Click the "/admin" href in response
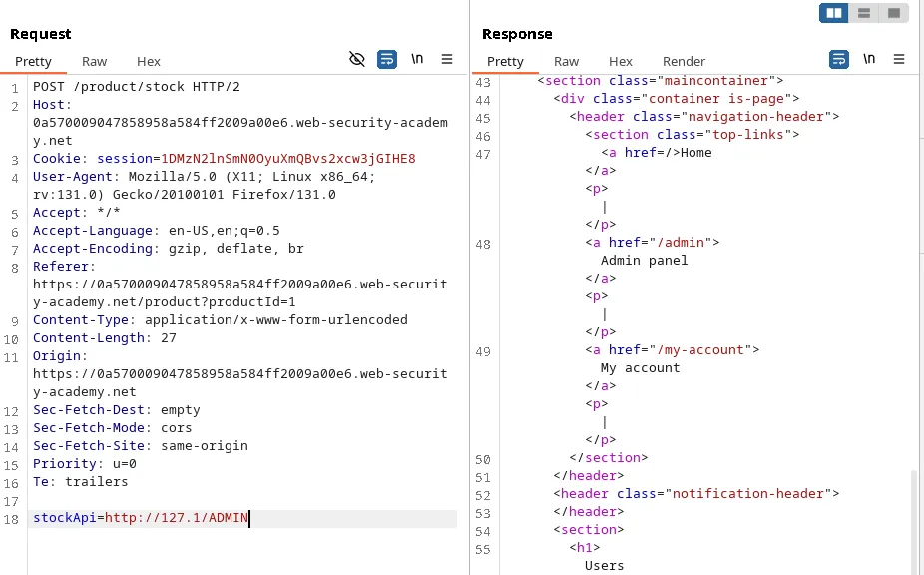 [x=681, y=243]
